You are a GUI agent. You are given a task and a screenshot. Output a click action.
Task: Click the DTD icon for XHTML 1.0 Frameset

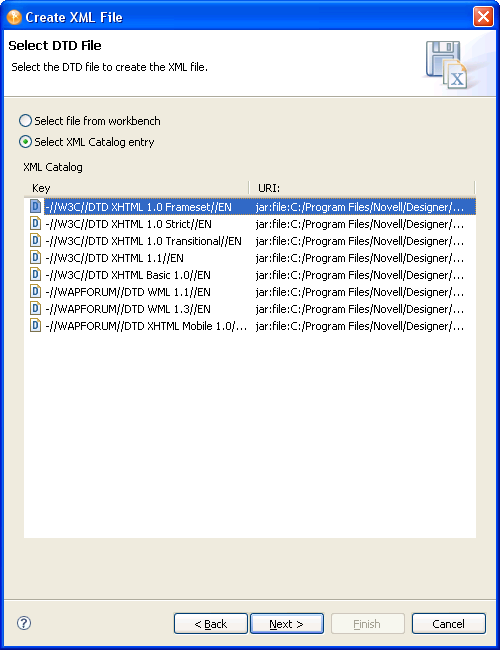tap(36, 206)
